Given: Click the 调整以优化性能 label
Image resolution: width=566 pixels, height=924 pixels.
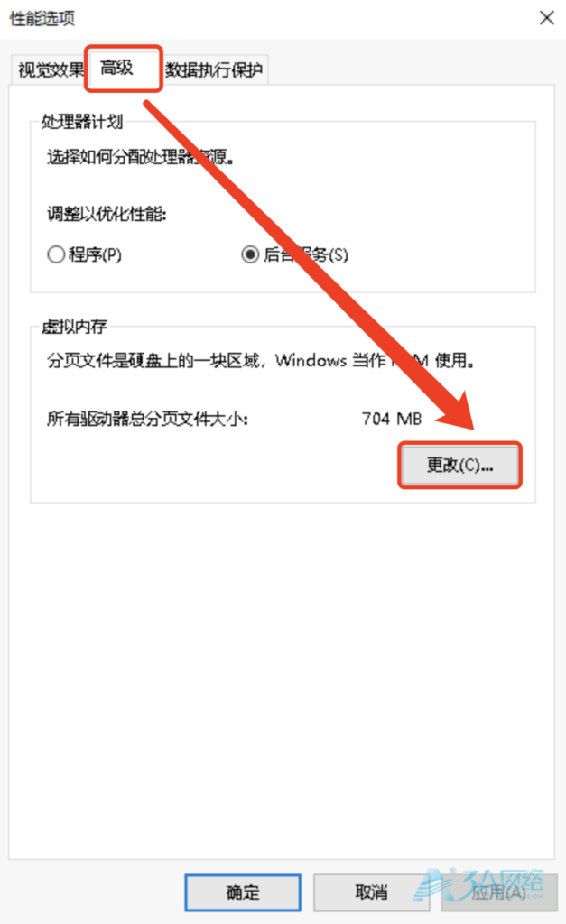Looking at the screenshot, I should 107,213.
